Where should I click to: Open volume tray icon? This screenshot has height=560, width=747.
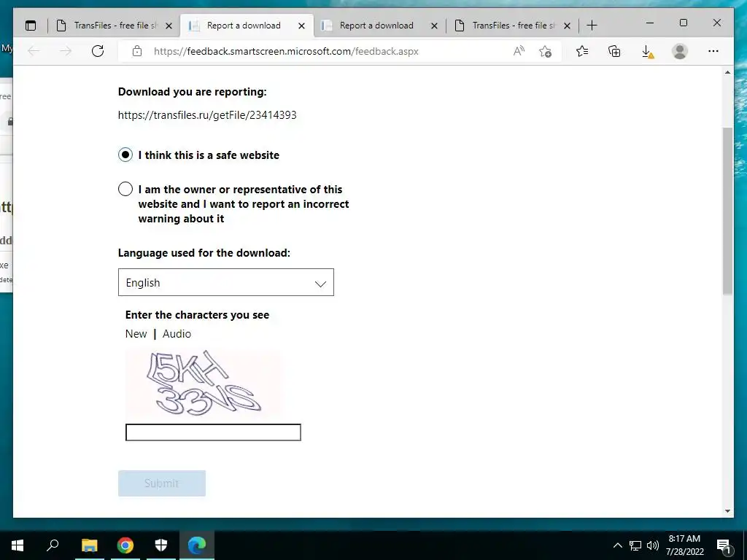click(x=653, y=545)
